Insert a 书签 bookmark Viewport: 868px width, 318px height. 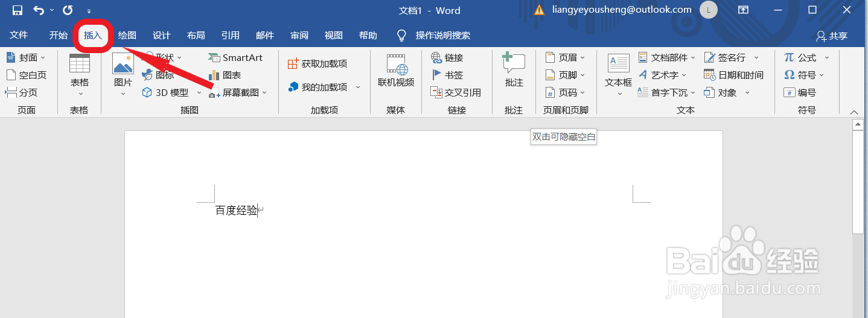(447, 75)
